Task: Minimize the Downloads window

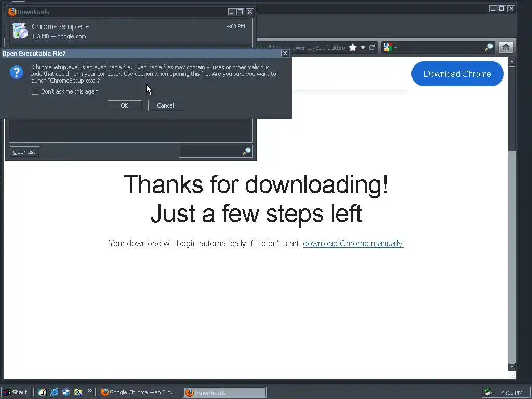Action: (231, 12)
